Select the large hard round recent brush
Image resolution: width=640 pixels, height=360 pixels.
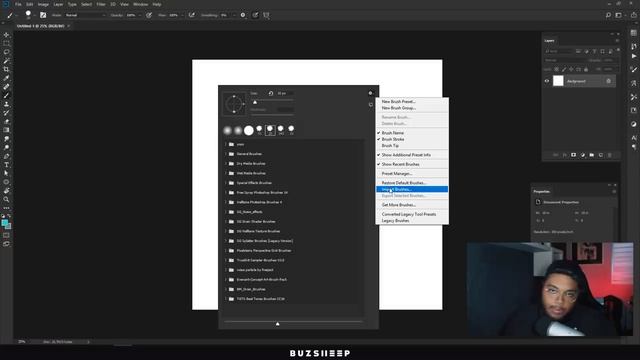249,131
